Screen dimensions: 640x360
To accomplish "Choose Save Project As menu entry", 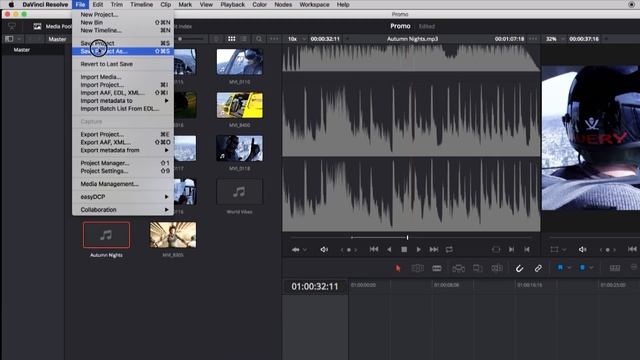I will click(123, 51).
